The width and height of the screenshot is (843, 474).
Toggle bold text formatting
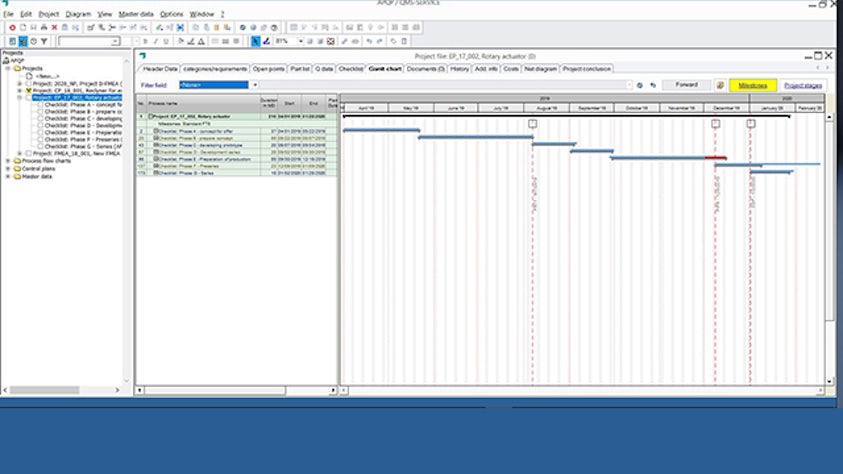[145, 41]
